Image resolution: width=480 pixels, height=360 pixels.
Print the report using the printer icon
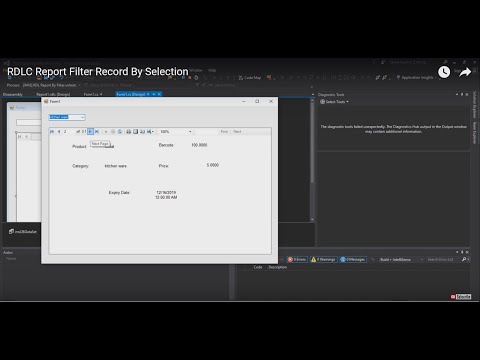tap(128, 132)
